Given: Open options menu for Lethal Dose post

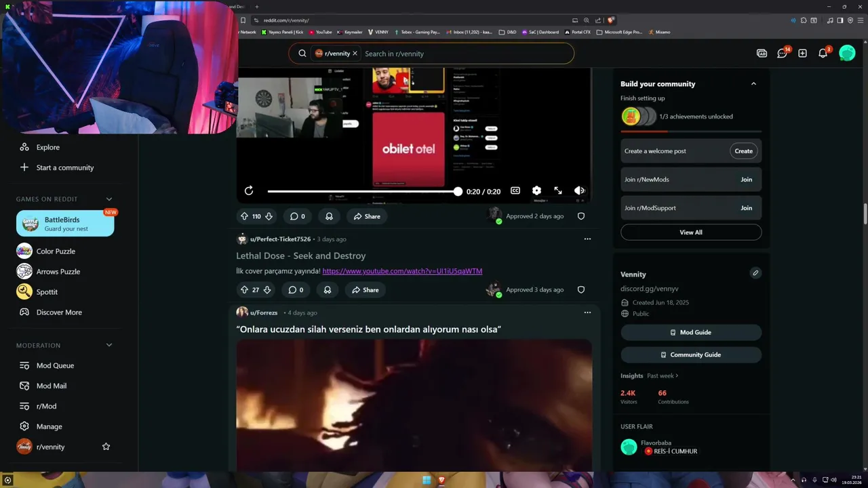Looking at the screenshot, I should [587, 239].
